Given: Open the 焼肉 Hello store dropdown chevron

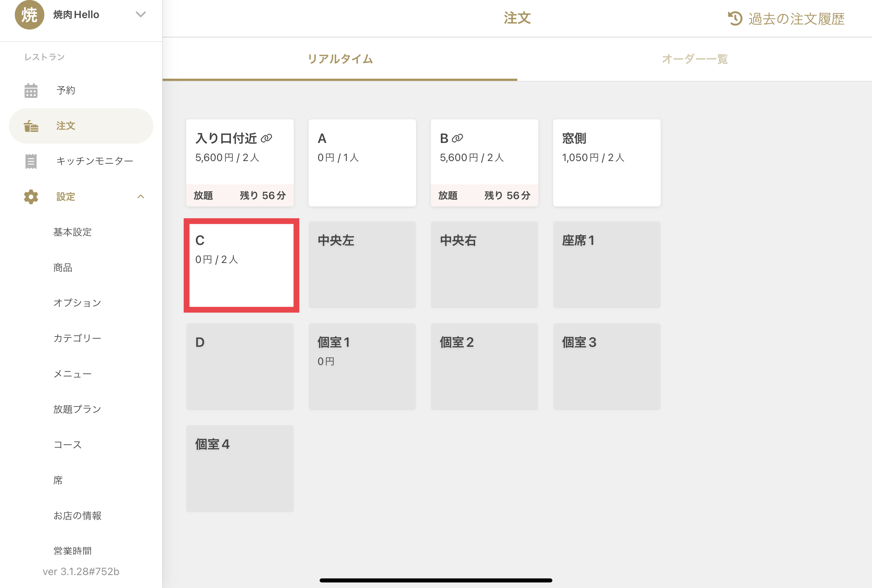Looking at the screenshot, I should [141, 15].
